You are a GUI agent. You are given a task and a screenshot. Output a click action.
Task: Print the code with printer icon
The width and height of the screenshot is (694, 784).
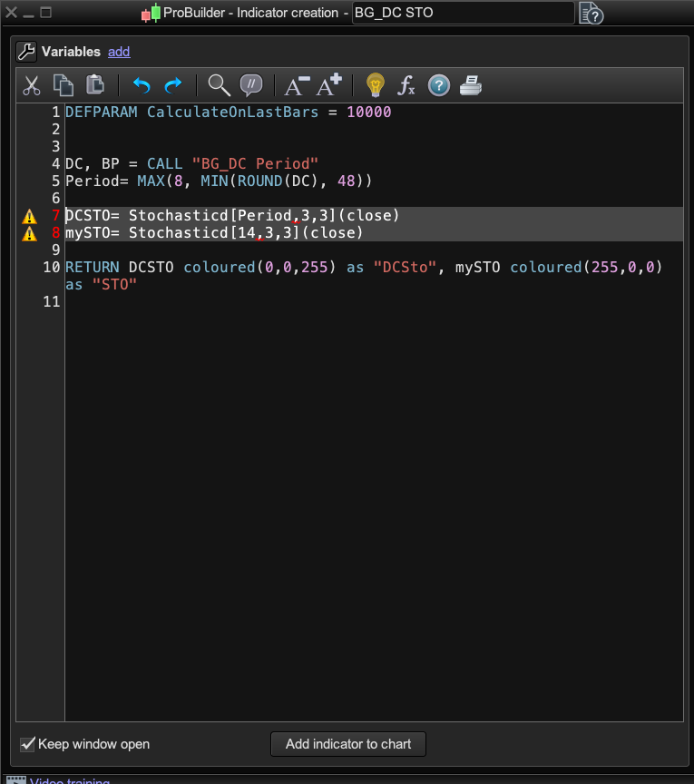click(x=470, y=86)
